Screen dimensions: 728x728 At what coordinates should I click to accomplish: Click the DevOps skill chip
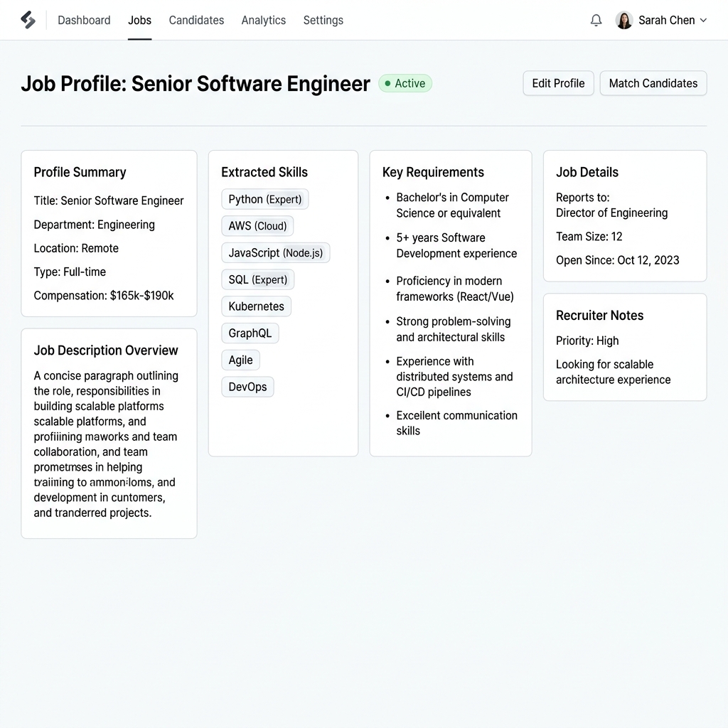pyautogui.click(x=247, y=387)
